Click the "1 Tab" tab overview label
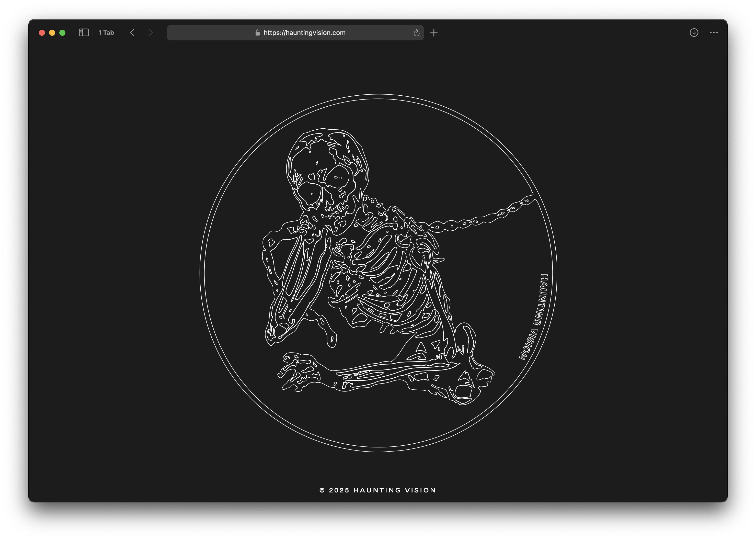This screenshot has width=756, height=540. 106,32
